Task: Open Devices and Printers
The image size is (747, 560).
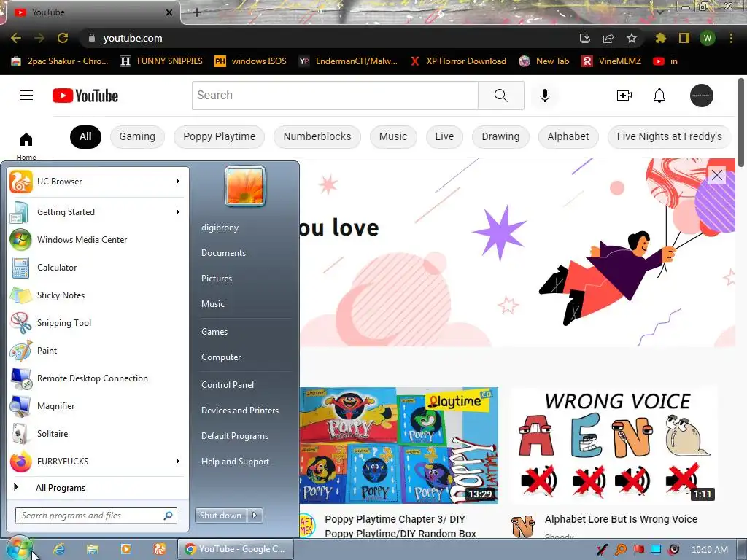Action: coord(239,411)
